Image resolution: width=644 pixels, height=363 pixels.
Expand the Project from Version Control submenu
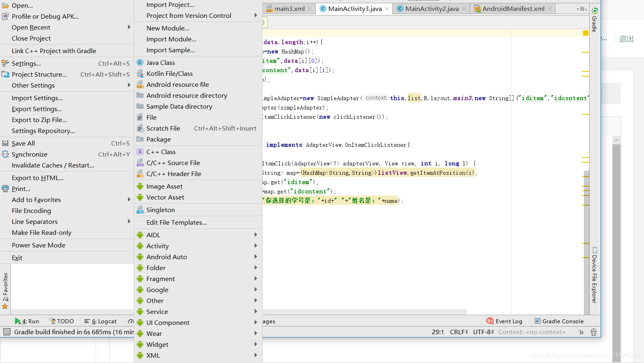pyautogui.click(x=198, y=15)
